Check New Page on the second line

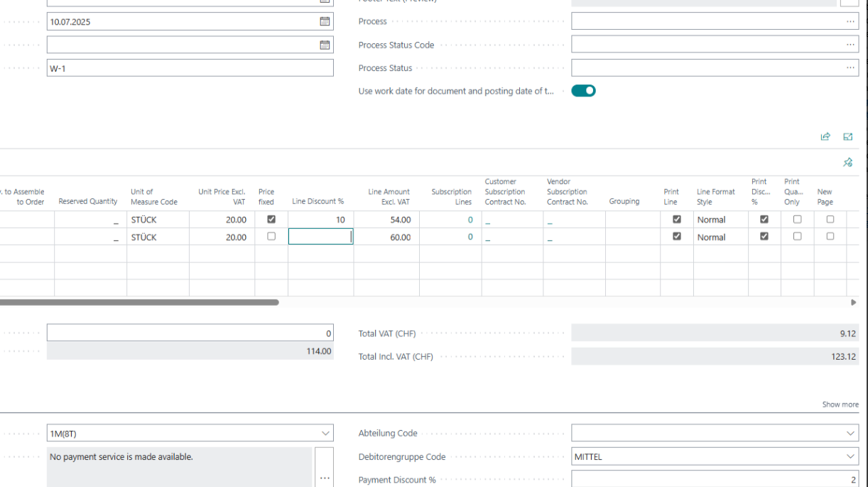[830, 237]
